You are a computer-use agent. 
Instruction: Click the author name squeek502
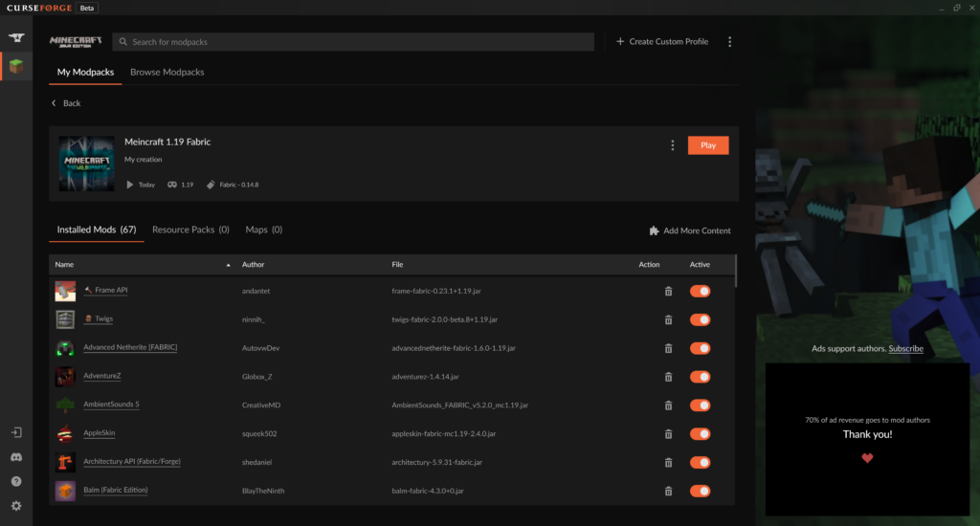(x=259, y=434)
